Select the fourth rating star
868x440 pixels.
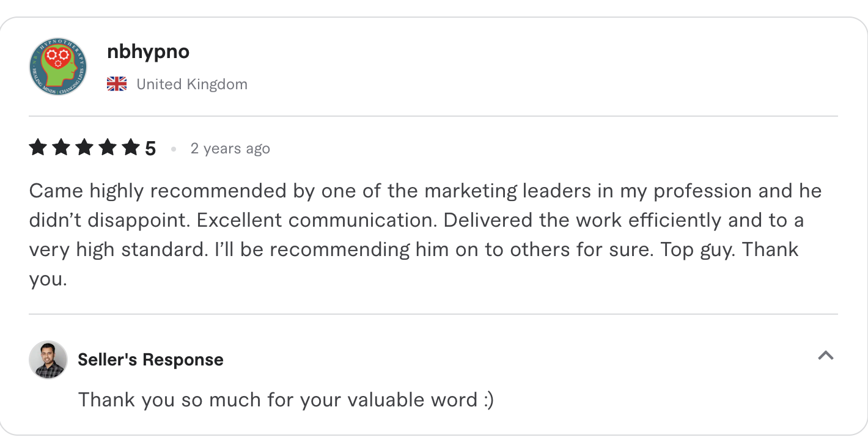(108, 147)
